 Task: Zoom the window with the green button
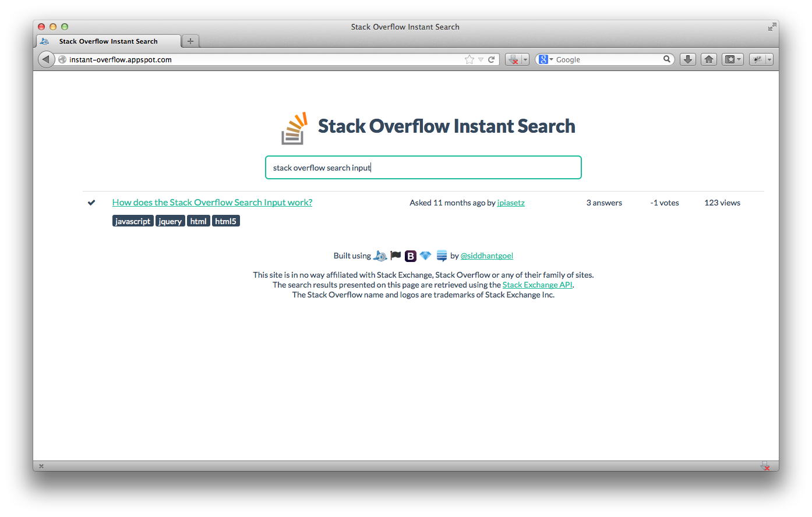(65, 27)
